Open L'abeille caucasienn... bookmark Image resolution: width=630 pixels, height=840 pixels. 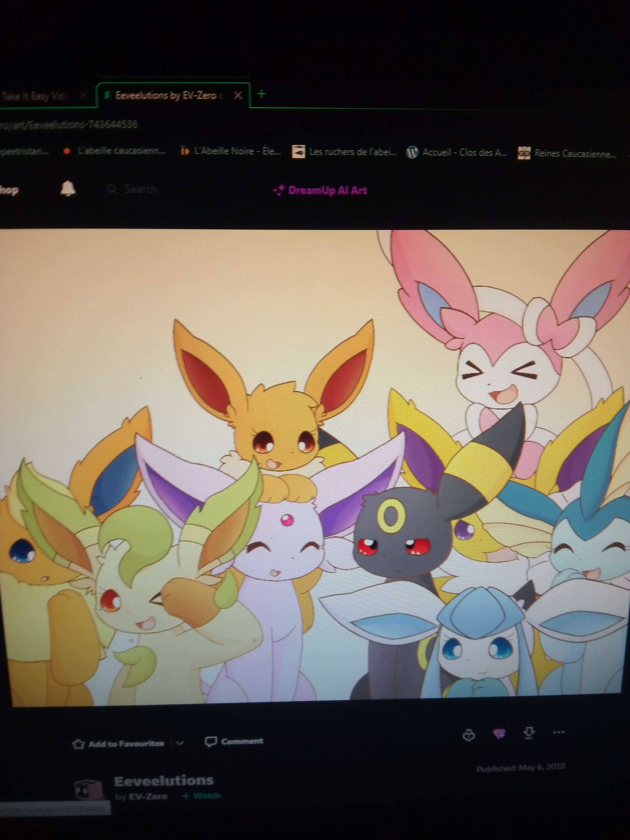(114, 151)
